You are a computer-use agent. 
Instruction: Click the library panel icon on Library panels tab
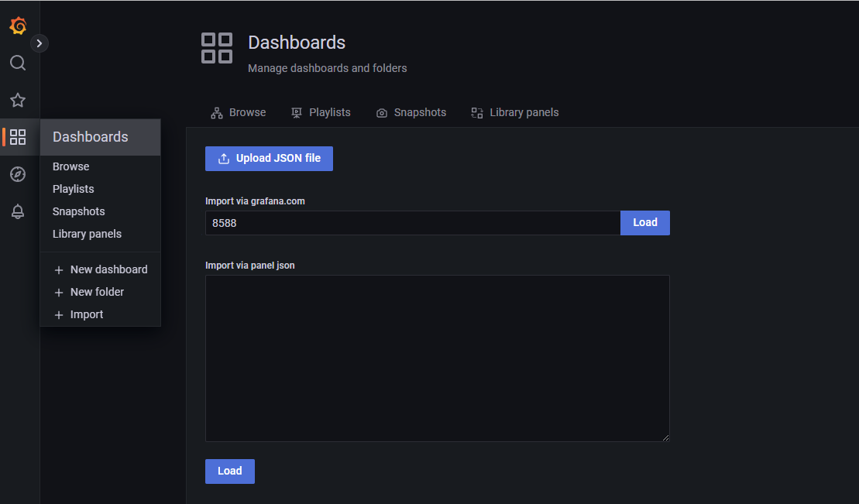pyautogui.click(x=477, y=113)
